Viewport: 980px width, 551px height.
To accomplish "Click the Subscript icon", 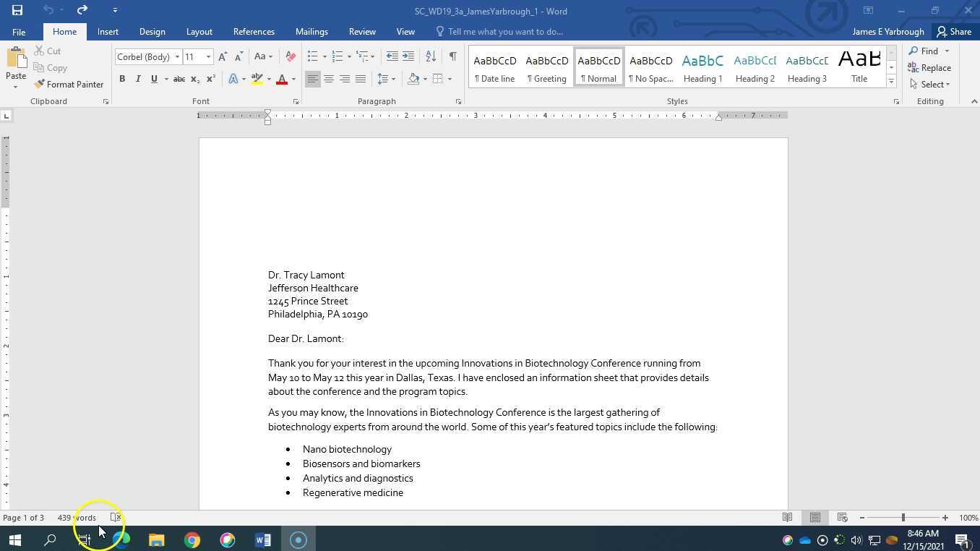I will coord(194,79).
